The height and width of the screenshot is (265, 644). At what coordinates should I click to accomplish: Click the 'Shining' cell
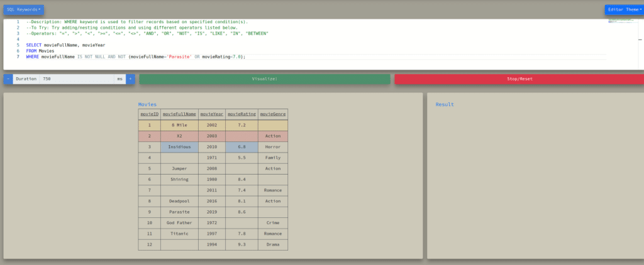coord(179,179)
